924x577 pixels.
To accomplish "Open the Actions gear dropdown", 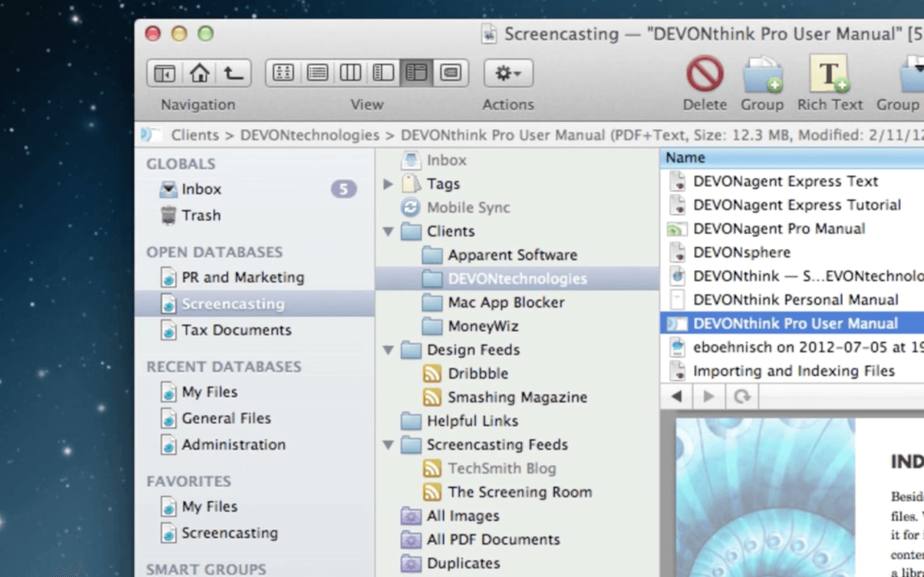I will tap(508, 73).
